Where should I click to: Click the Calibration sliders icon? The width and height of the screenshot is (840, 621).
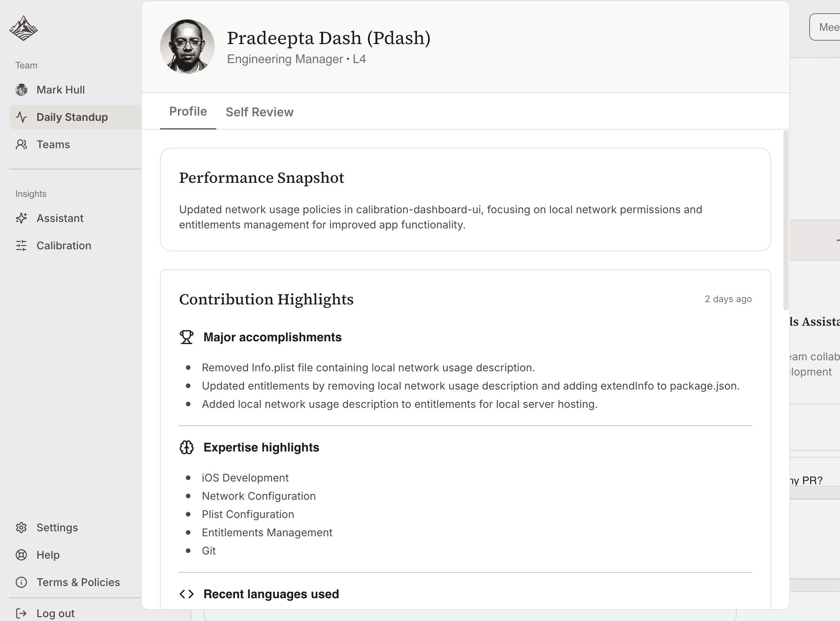(x=22, y=246)
